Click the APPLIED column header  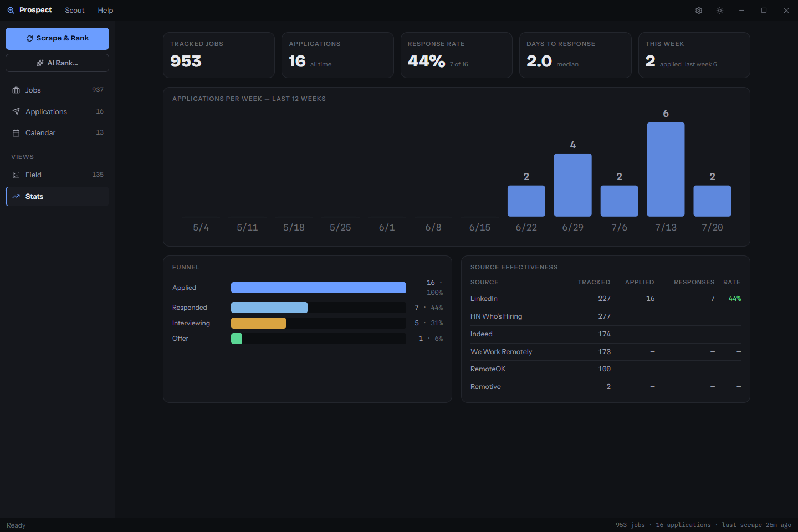(640, 283)
